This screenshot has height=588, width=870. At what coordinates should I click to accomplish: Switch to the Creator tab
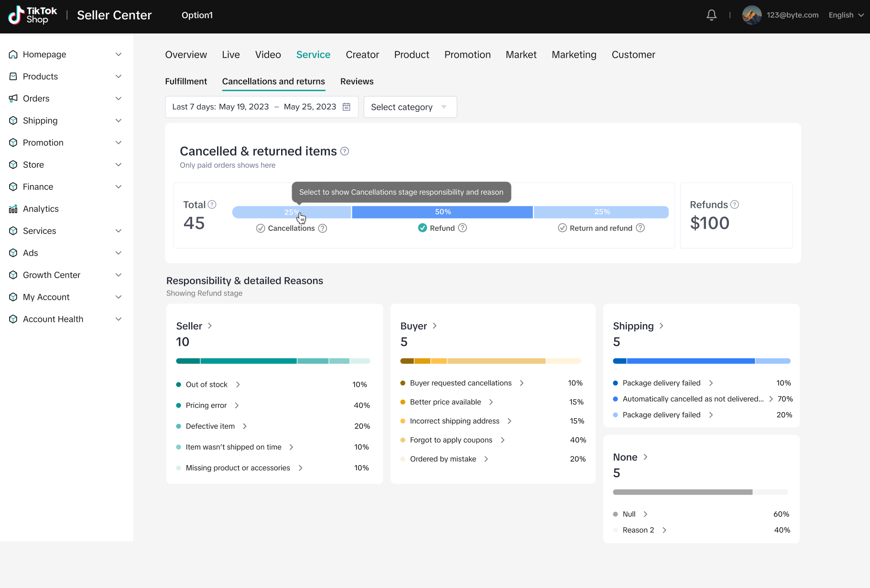362,55
